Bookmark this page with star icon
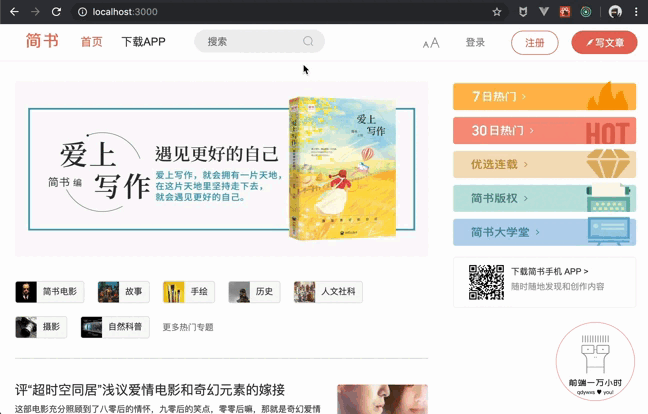Image resolution: width=648 pixels, height=414 pixels. (x=497, y=12)
